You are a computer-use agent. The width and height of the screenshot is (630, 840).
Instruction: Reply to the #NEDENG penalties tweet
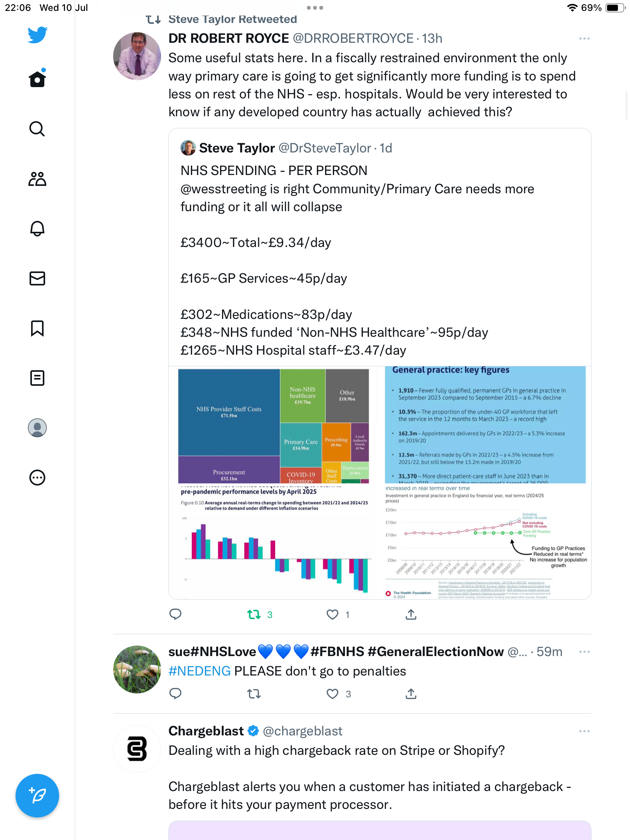point(175,694)
